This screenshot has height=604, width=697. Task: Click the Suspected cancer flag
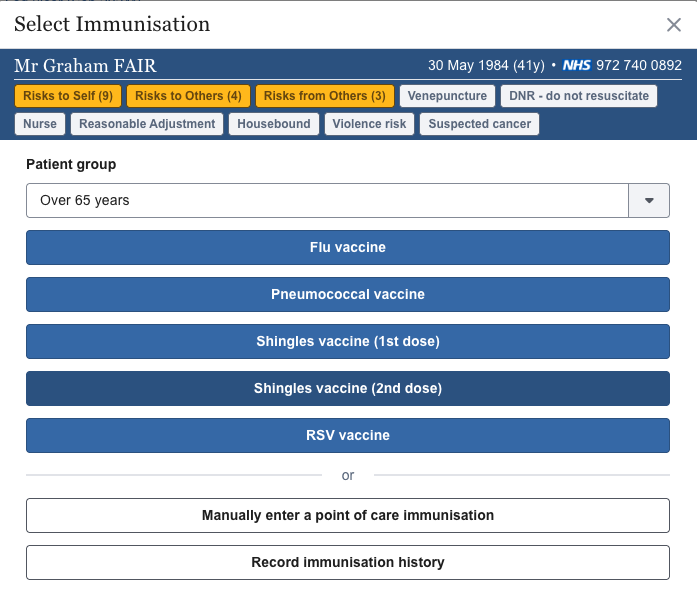coord(480,124)
